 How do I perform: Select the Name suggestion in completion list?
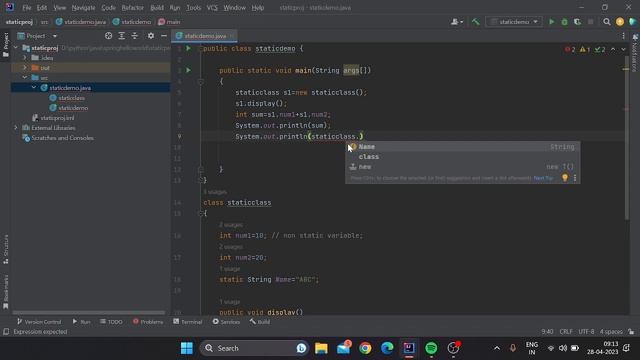(x=462, y=147)
